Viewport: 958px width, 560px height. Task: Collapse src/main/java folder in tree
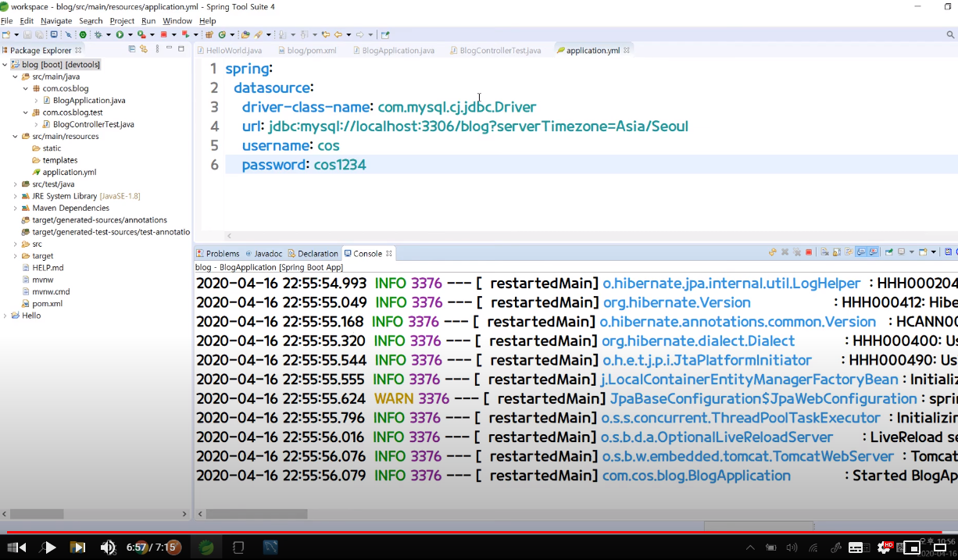click(x=15, y=77)
